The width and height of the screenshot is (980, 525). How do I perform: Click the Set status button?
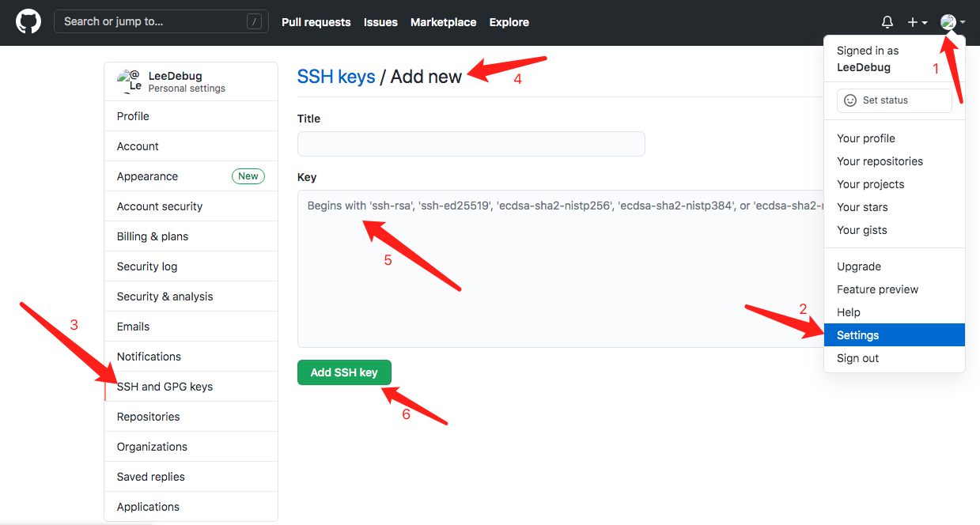[x=894, y=100]
